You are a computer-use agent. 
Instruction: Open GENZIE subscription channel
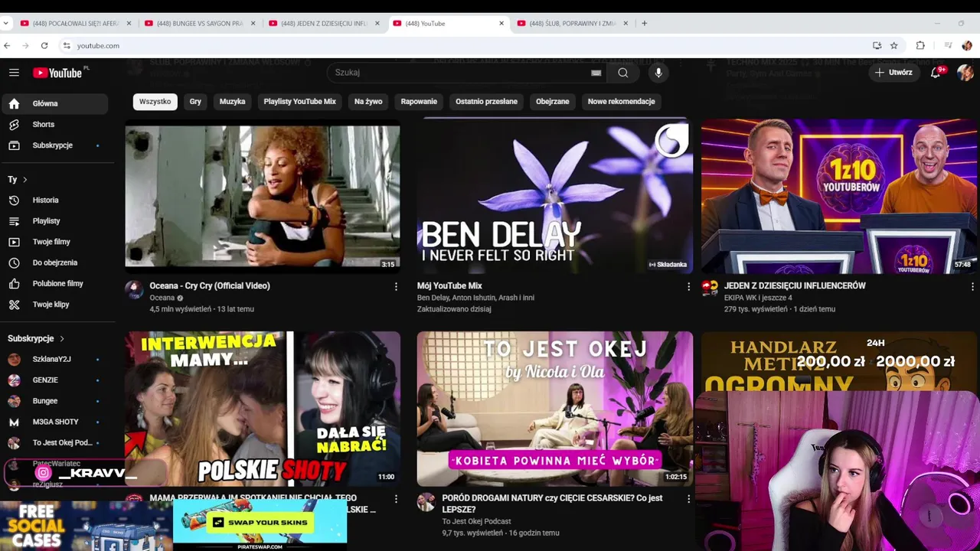pyautogui.click(x=55, y=380)
